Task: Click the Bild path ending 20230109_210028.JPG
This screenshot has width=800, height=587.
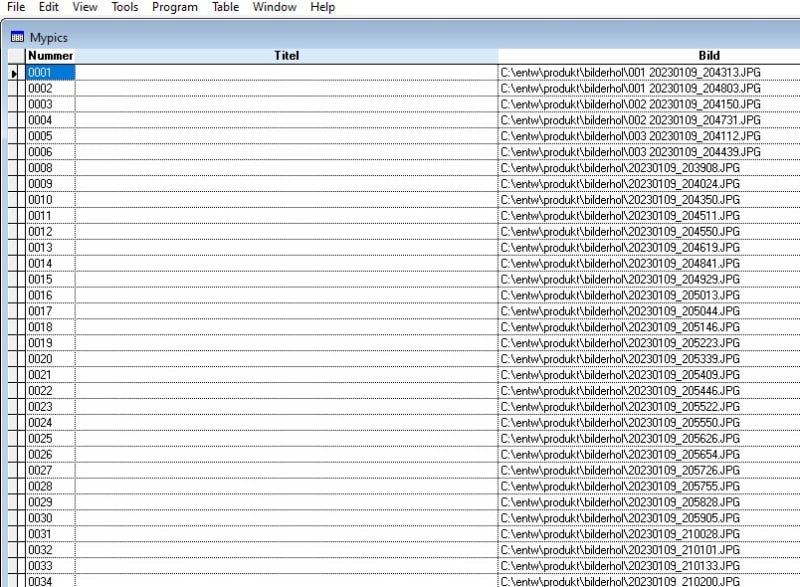Action: (x=620, y=534)
